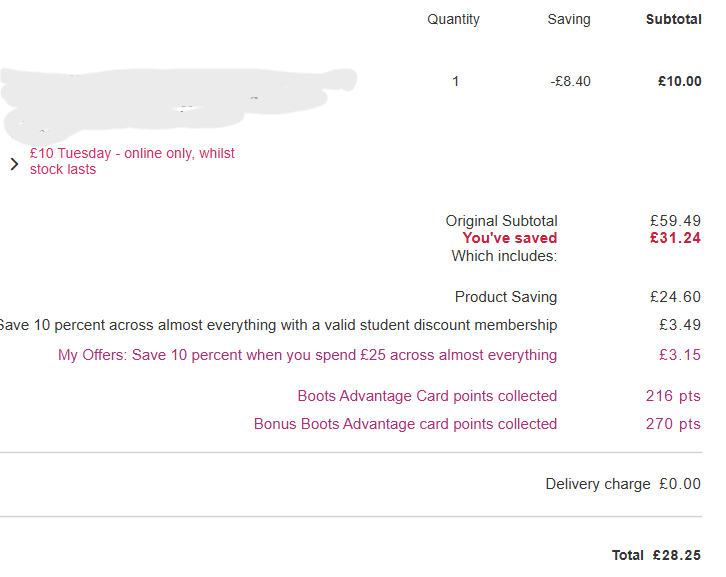Click the 216 pts value
This screenshot has width=726, height=577.
point(673,396)
